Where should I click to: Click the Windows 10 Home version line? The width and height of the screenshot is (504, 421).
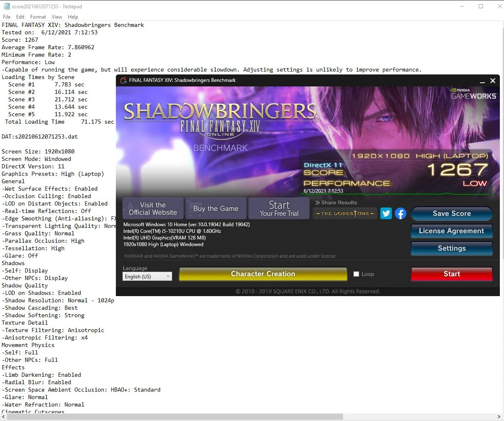click(187, 225)
